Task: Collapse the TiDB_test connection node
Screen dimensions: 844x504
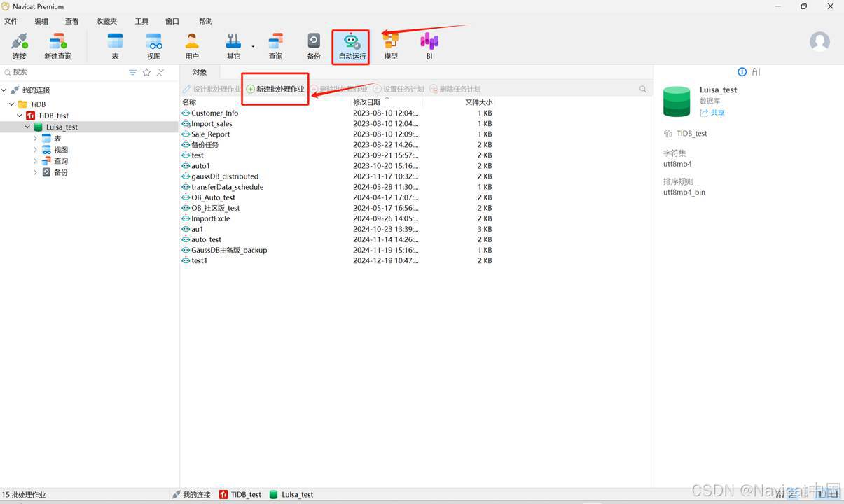Action: coord(20,115)
